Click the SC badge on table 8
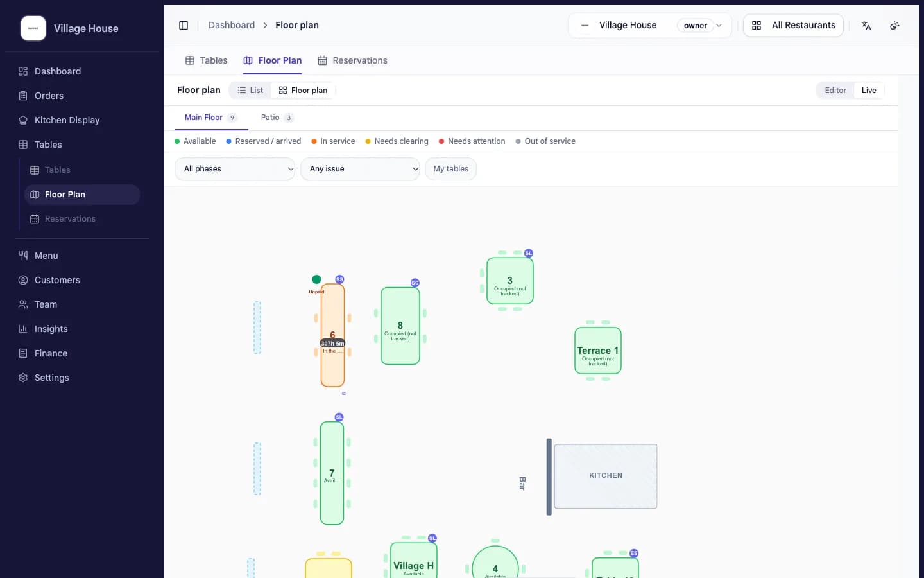 (x=415, y=283)
